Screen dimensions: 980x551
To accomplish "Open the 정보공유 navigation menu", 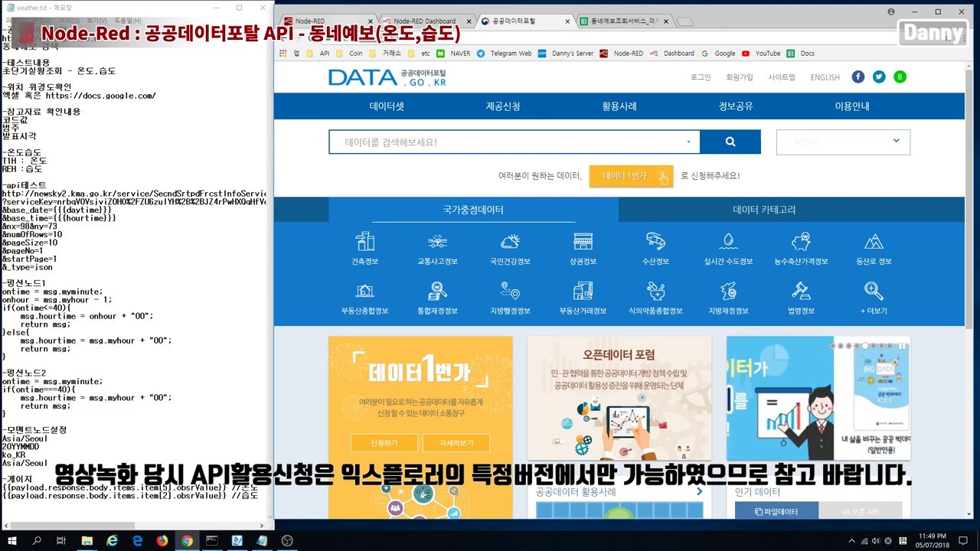I will 736,106.
